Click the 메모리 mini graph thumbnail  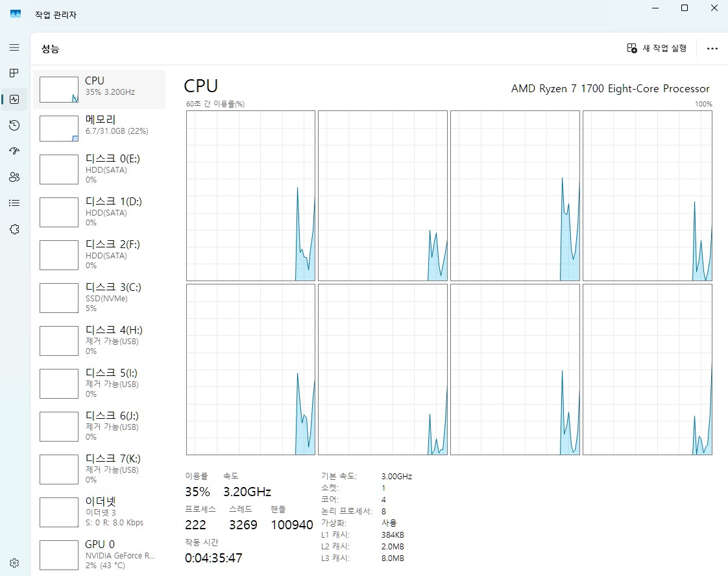click(59, 129)
